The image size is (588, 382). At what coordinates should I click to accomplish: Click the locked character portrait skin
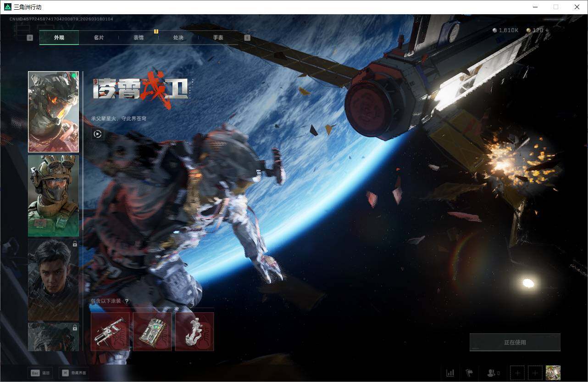(53, 280)
